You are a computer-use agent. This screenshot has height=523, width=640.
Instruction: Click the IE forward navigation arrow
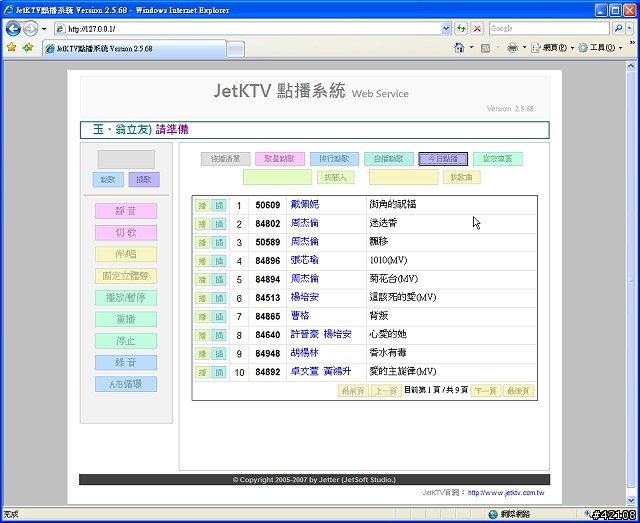[x=31, y=29]
